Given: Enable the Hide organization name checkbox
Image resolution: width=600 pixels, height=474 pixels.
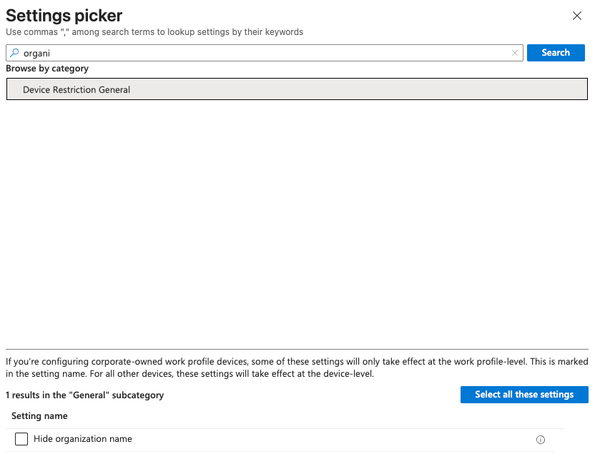Looking at the screenshot, I should (21, 440).
